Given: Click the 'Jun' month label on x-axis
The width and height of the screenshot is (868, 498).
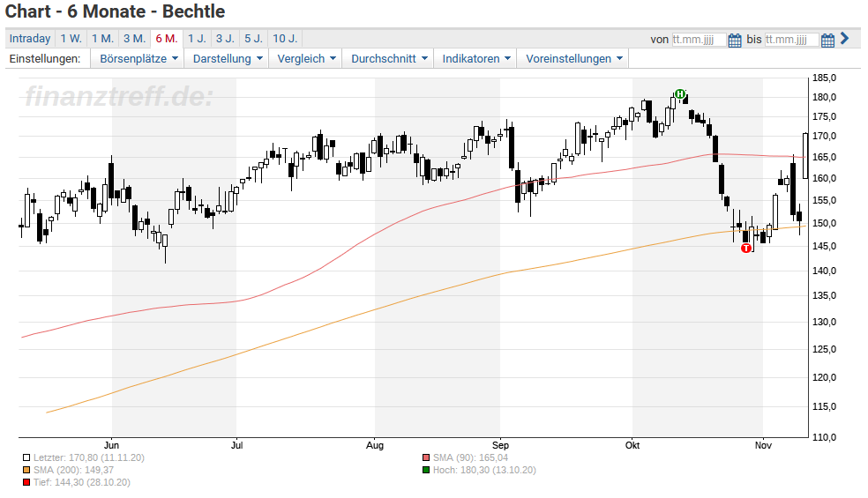Looking at the screenshot, I should [x=111, y=445].
